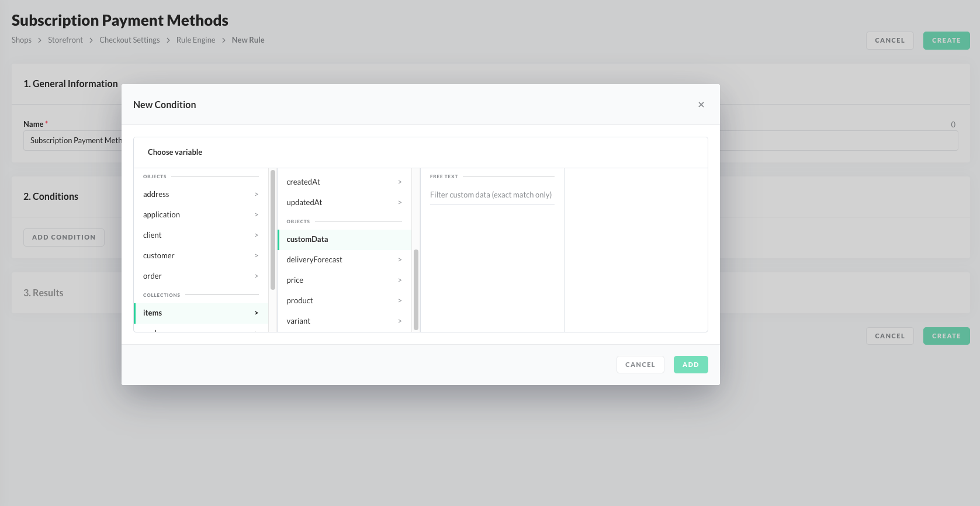Click the chevron next to updatedAt

point(400,203)
